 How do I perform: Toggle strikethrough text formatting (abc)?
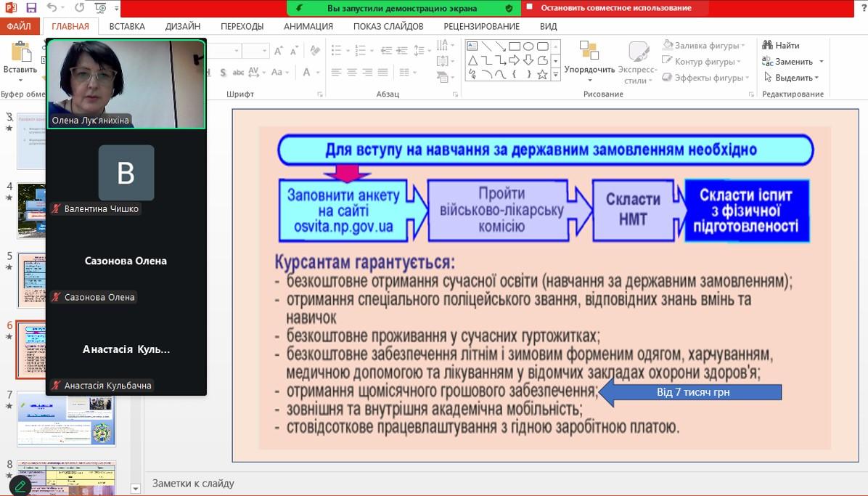click(237, 72)
